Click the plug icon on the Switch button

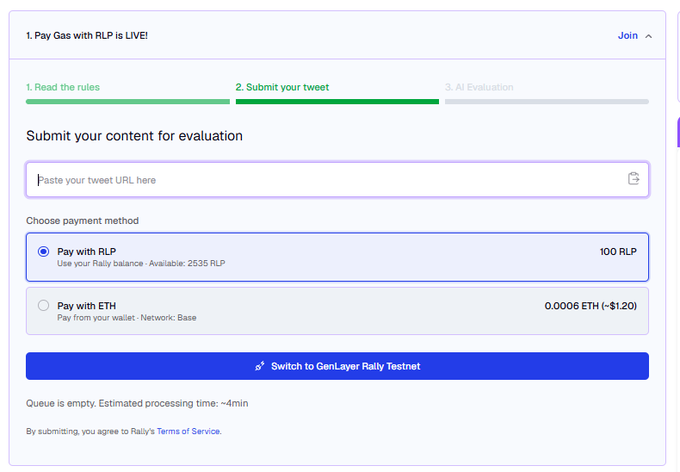(x=260, y=366)
